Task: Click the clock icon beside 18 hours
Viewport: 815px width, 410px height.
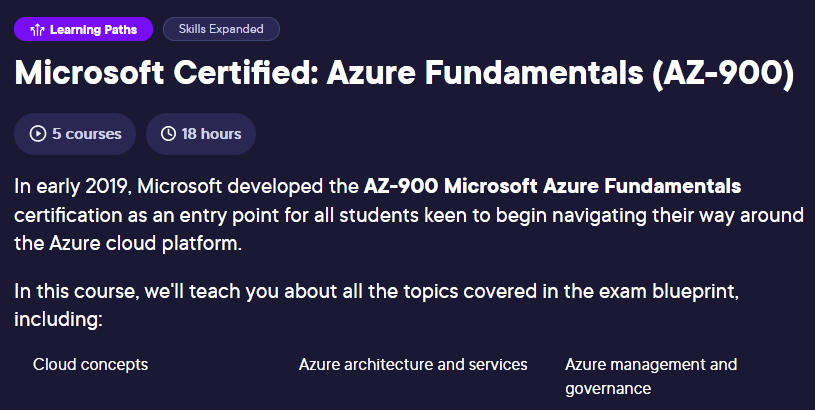Action: tap(168, 134)
